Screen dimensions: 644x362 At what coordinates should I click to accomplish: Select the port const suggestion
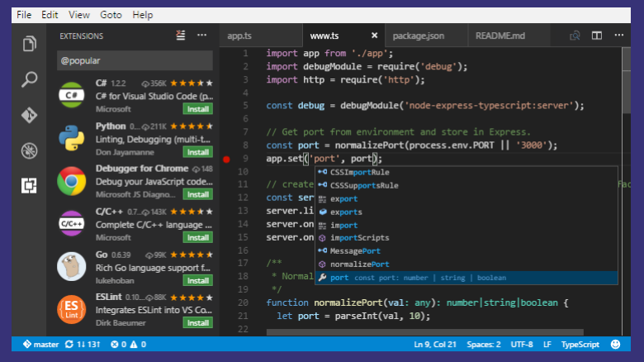click(466, 278)
